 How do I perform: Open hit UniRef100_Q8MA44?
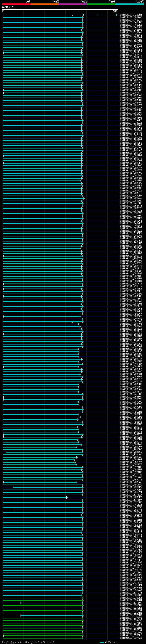click(x=131, y=37)
